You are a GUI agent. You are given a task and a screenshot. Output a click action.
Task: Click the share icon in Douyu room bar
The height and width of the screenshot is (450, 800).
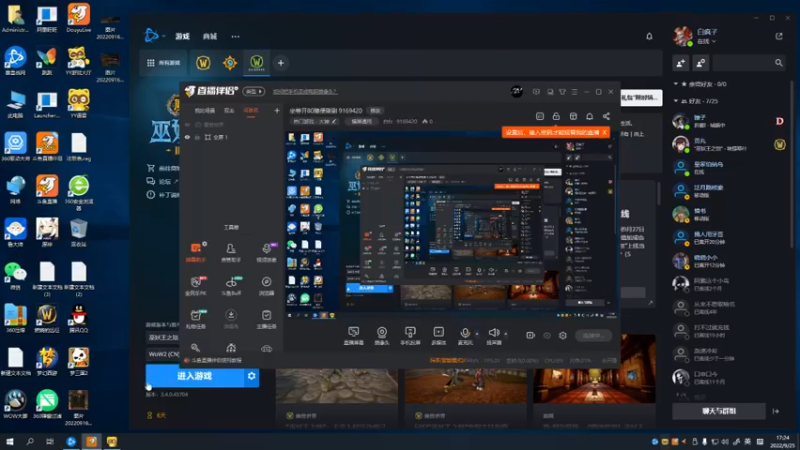pos(606,116)
